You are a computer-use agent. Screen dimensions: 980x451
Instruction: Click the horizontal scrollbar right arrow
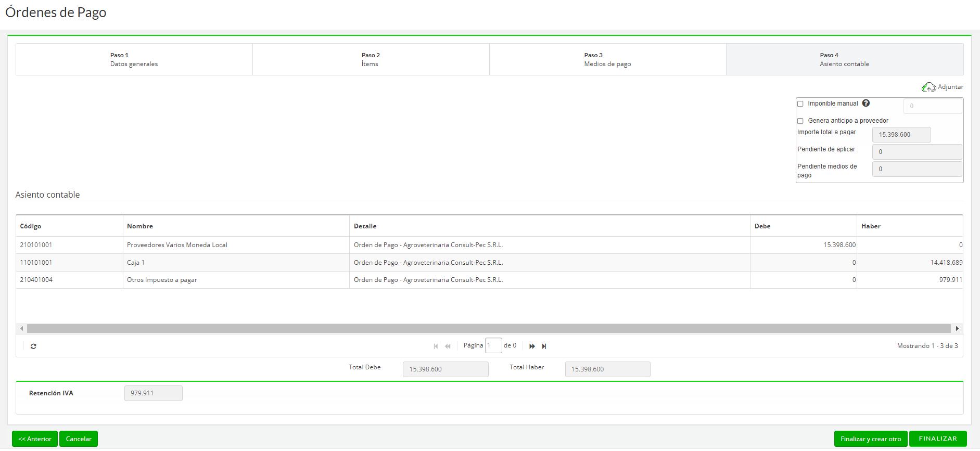[957, 328]
